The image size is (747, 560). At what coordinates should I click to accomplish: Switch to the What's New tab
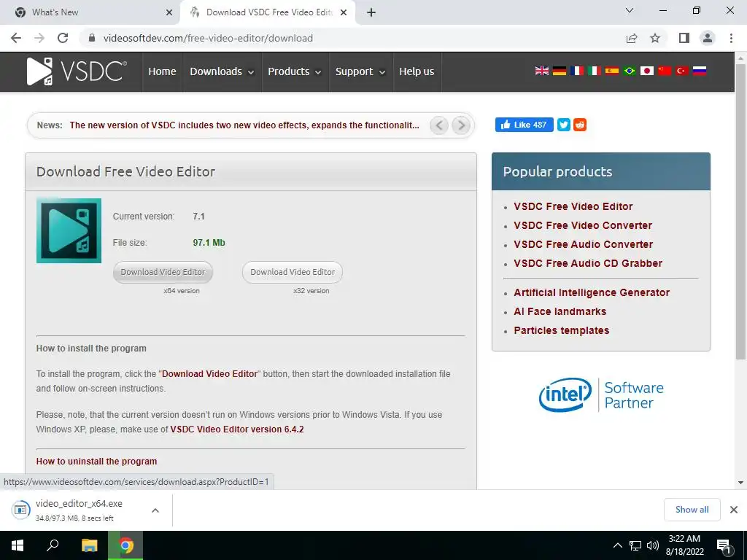[x=90, y=12]
